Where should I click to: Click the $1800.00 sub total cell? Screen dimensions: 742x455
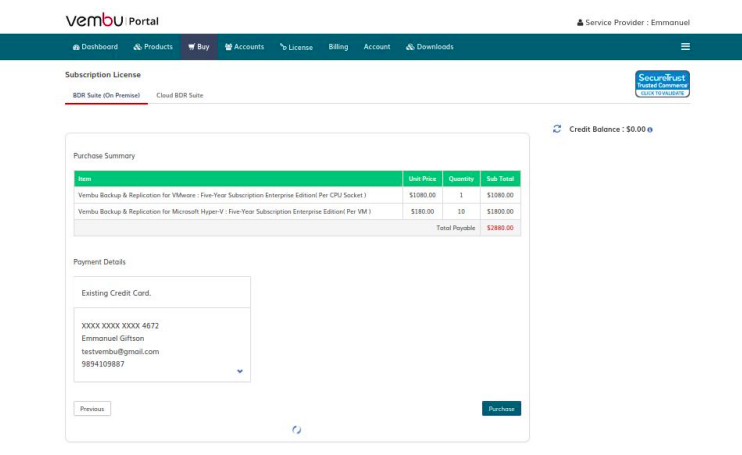(500, 211)
